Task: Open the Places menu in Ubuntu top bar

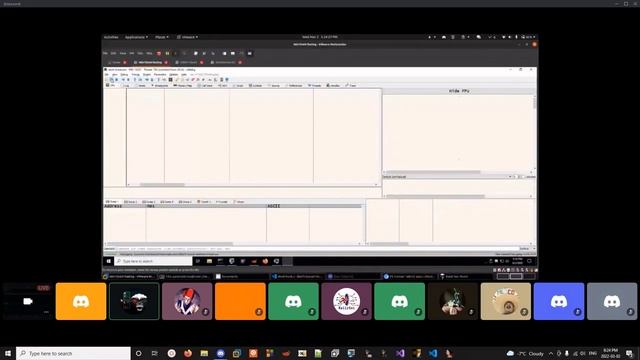Action: (x=162, y=37)
